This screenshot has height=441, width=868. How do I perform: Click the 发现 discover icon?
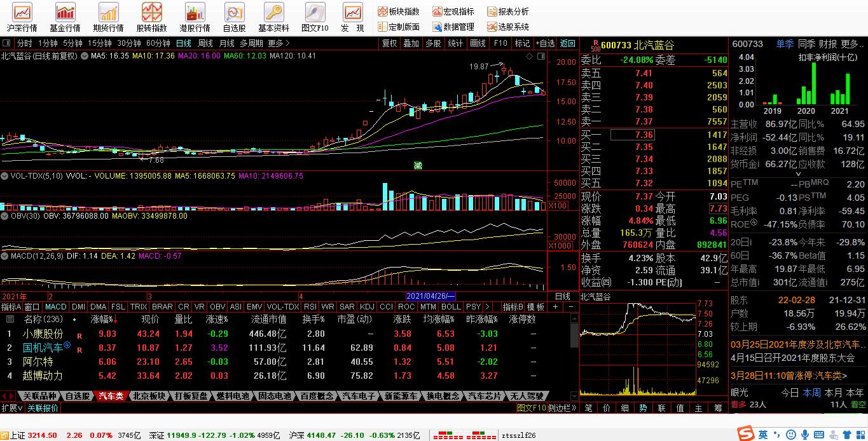(352, 18)
